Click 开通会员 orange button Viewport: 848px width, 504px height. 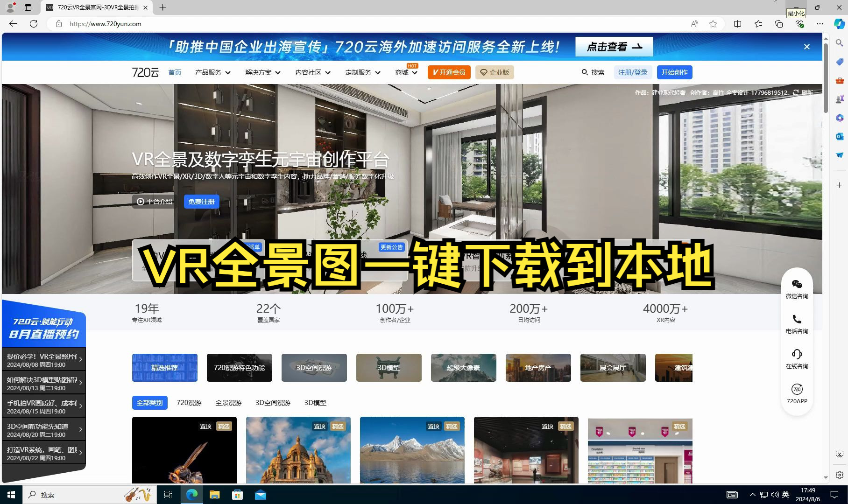point(449,72)
